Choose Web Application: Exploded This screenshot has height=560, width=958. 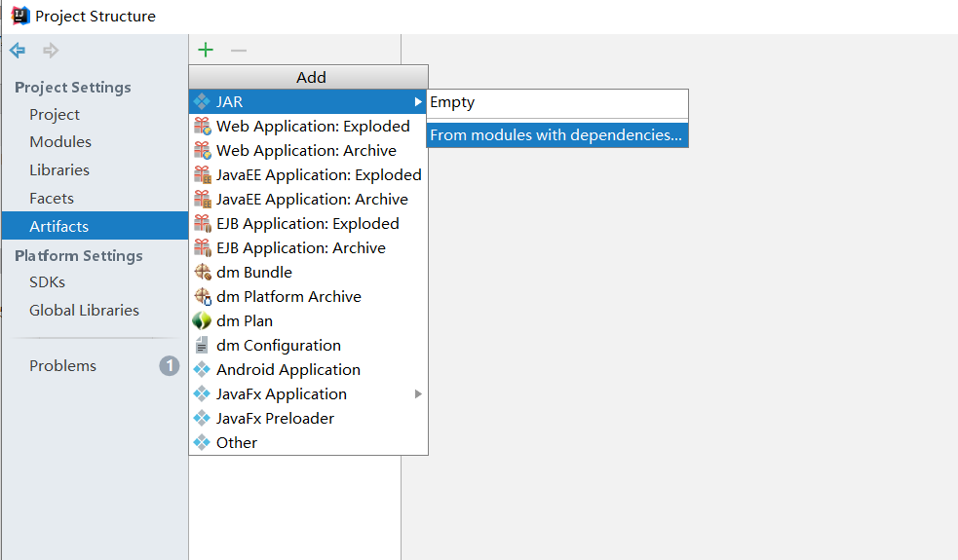point(309,126)
